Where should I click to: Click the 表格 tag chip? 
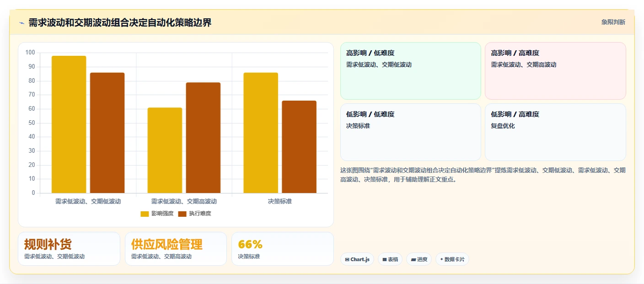tap(390, 259)
